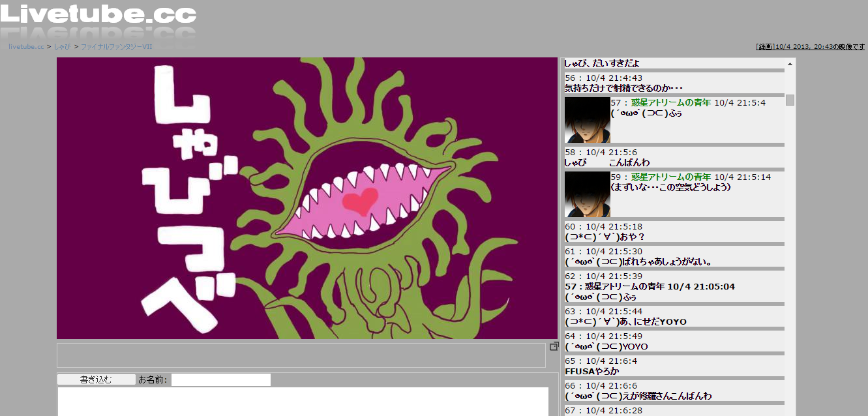Screen dimensions: 868x416
Task: Click the video player image
Action: (307, 198)
